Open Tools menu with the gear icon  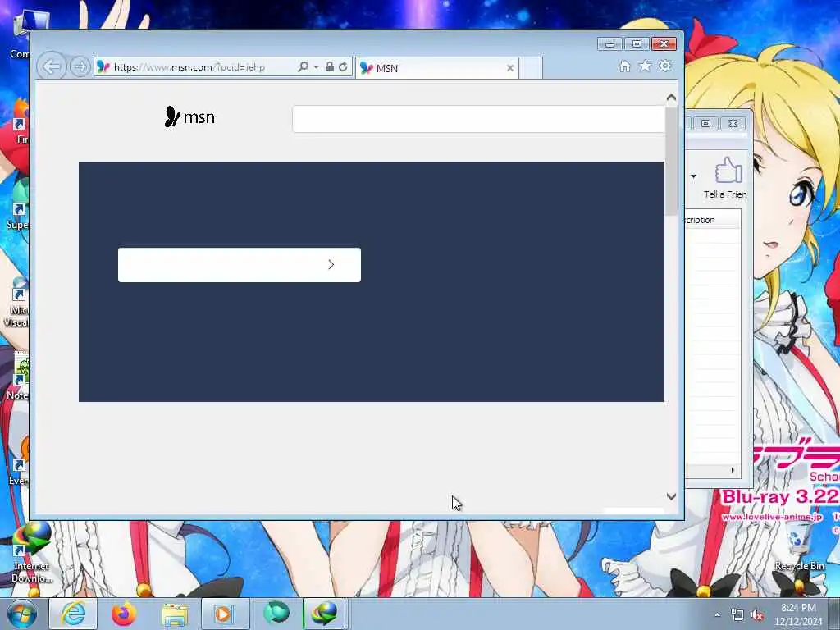coord(664,66)
